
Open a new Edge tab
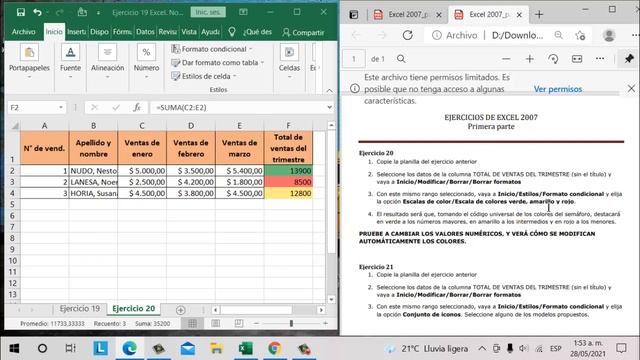(539, 15)
